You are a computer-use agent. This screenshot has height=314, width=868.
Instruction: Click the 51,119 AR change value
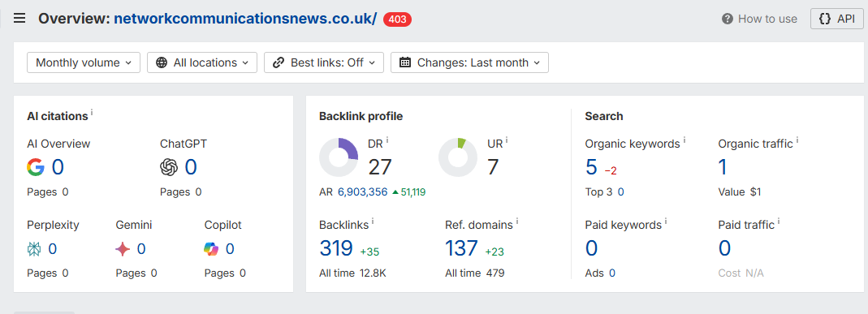(412, 192)
